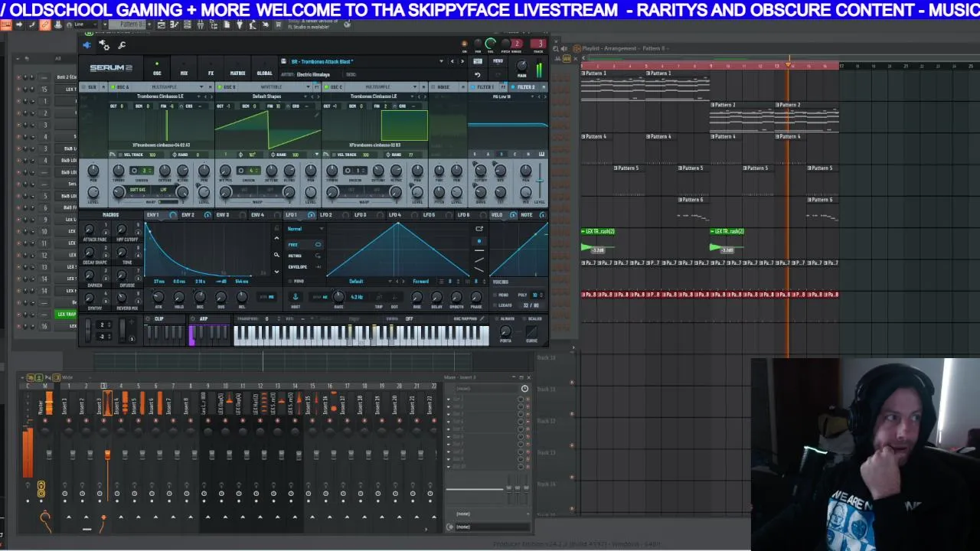
Task: Open the Serum plugin wrench settings icon
Action: tap(122, 46)
